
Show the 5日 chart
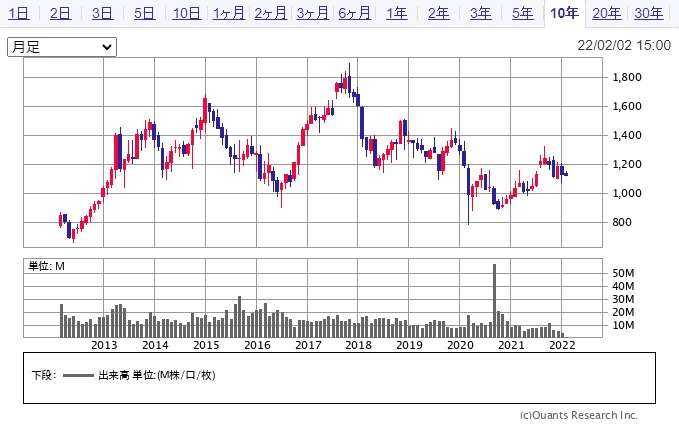pyautogui.click(x=144, y=13)
